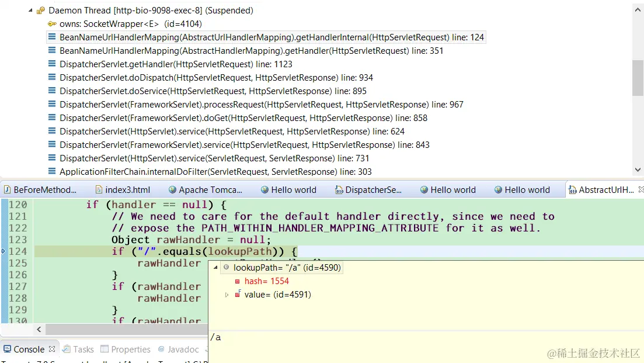
Task: Click stack frame icon of doGet row
Action: coord(52,117)
